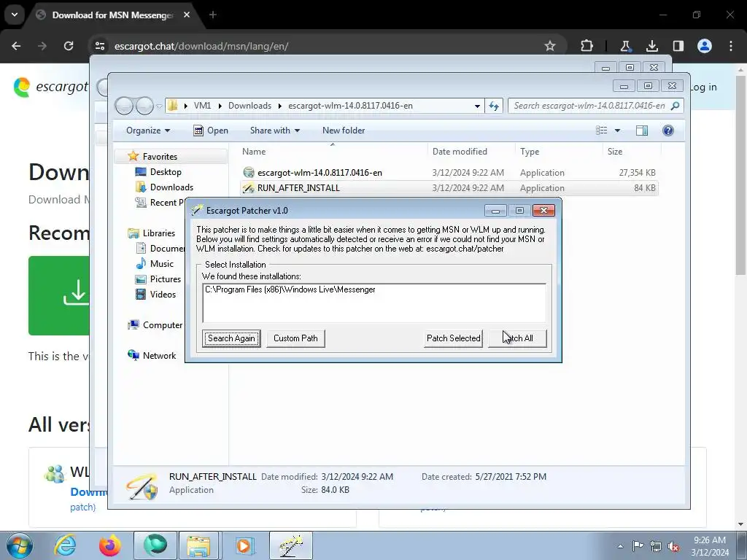Change the view with the view icon

pyautogui.click(x=602, y=131)
